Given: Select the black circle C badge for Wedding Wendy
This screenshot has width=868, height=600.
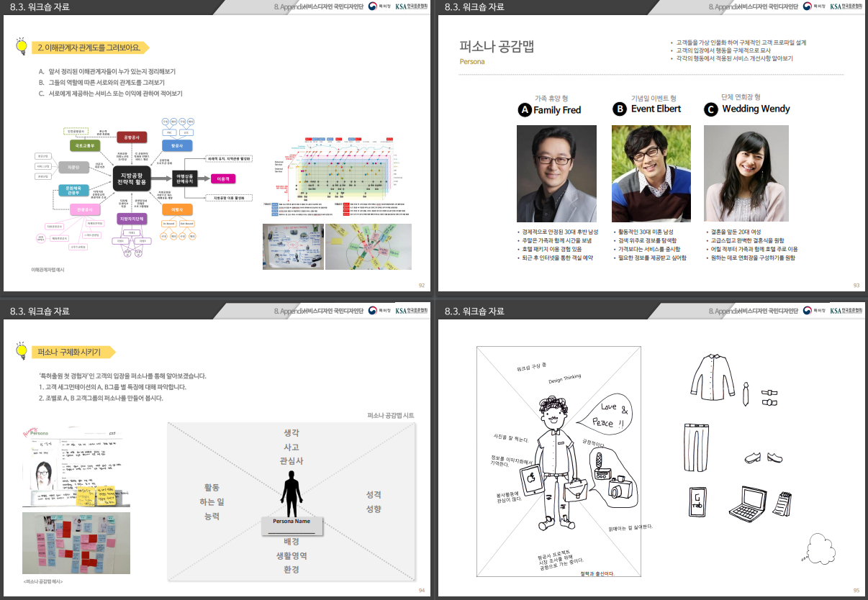Looking at the screenshot, I should (711, 109).
